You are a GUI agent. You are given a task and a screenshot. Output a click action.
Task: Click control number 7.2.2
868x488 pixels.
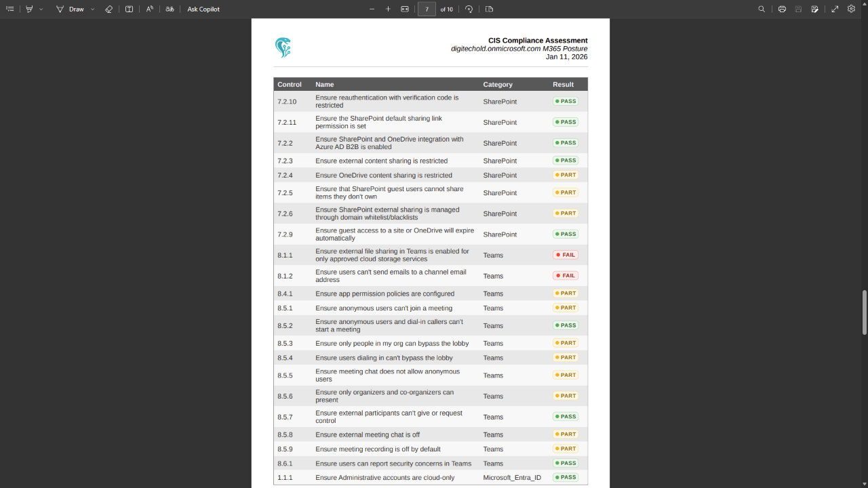285,144
